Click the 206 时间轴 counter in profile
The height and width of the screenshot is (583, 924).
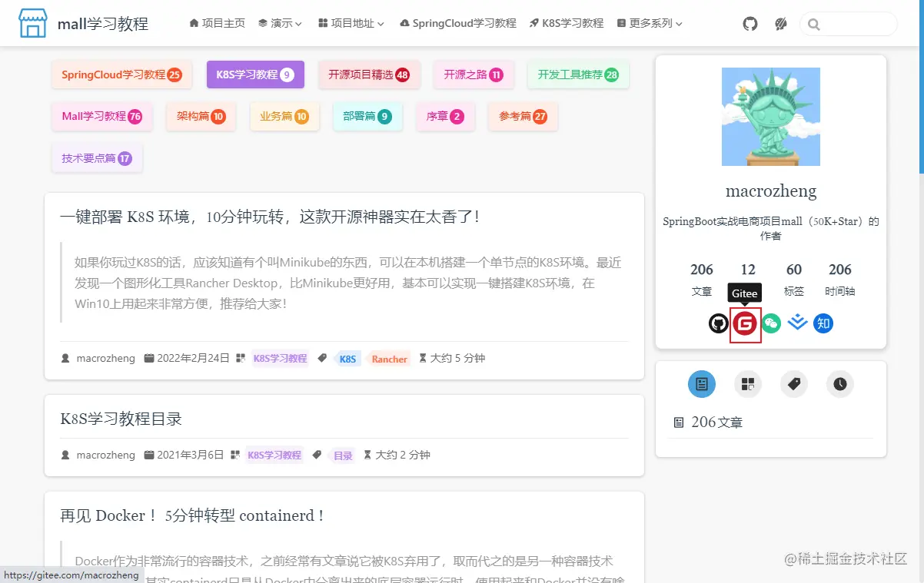pyautogui.click(x=840, y=280)
